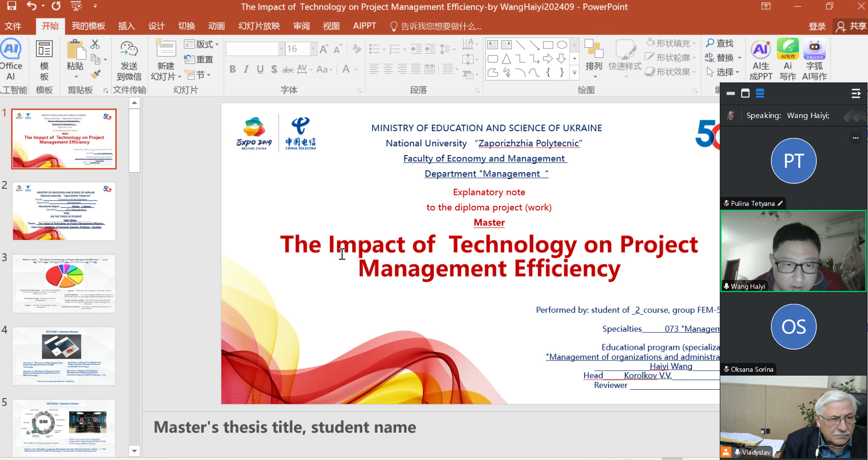Click the Save icon in title bar
This screenshot has width=868, height=460.
click(x=11, y=6)
